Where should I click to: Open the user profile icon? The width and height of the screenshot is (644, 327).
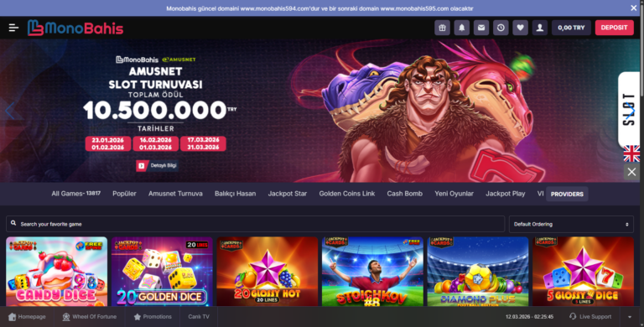point(540,28)
